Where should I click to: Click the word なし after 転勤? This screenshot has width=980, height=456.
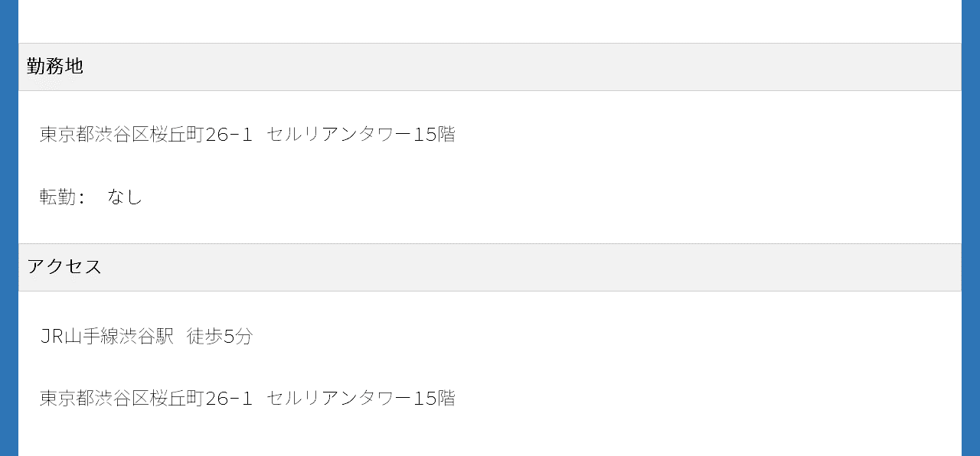(x=126, y=197)
